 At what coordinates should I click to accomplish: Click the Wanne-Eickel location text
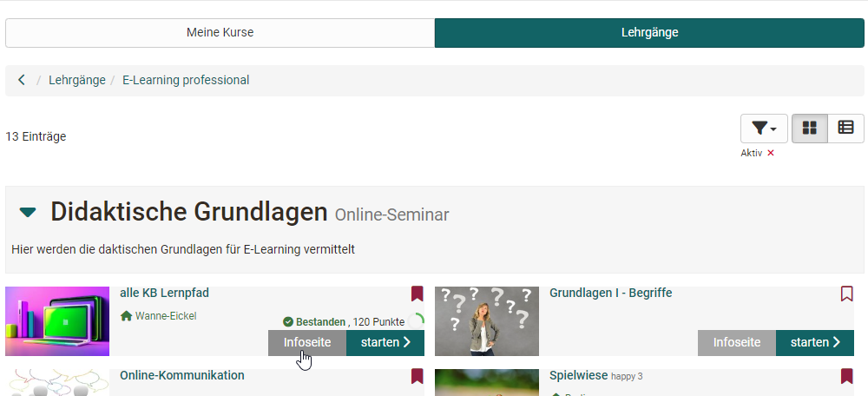point(166,316)
